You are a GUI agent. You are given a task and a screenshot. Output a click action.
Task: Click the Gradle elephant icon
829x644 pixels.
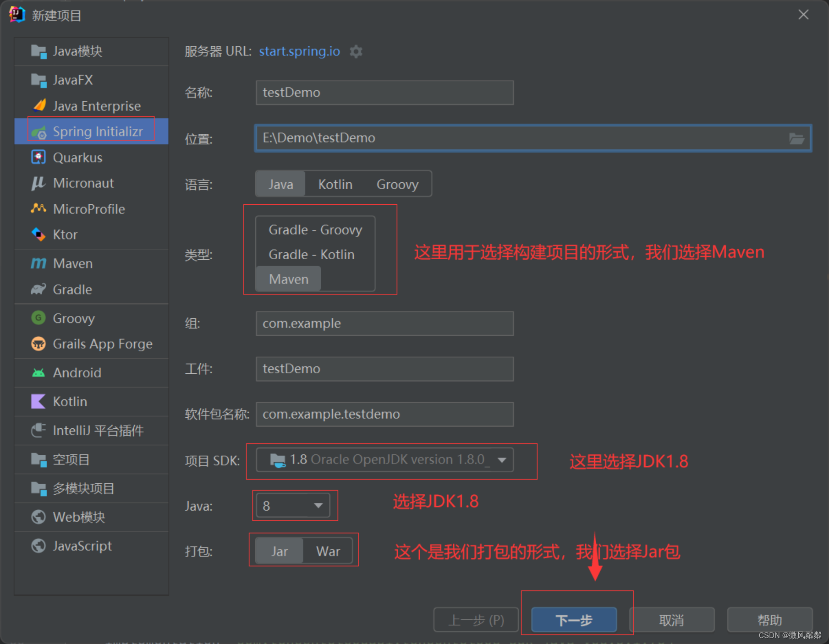click(x=38, y=289)
